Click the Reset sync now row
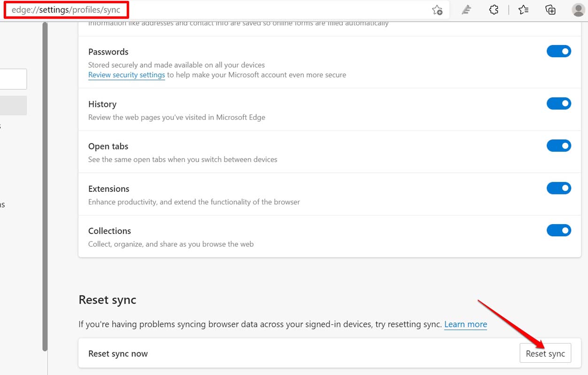The image size is (588, 375). (118, 353)
